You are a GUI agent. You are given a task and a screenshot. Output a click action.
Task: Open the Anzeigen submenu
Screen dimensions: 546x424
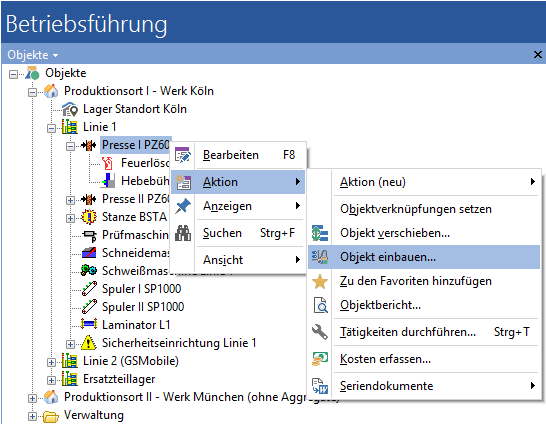pos(239,206)
